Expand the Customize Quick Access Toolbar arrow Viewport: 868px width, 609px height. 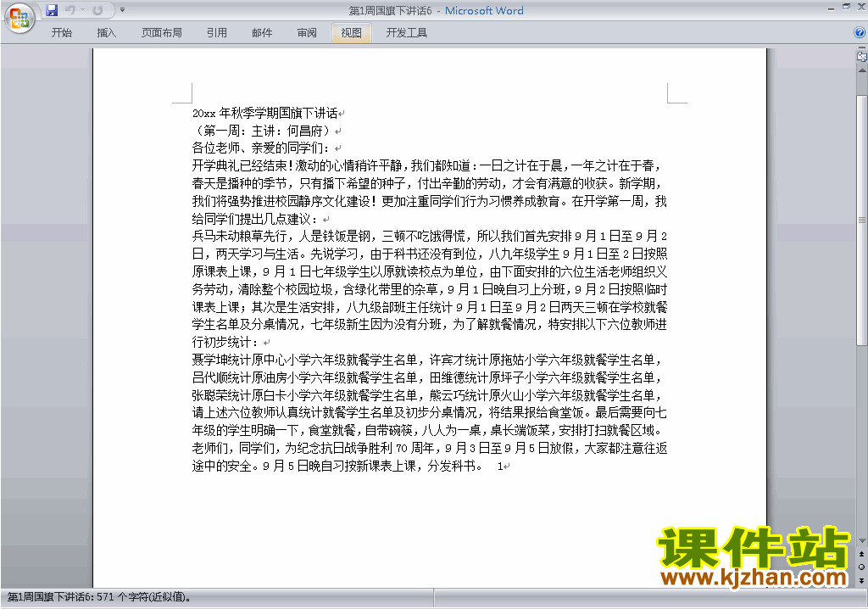122,10
